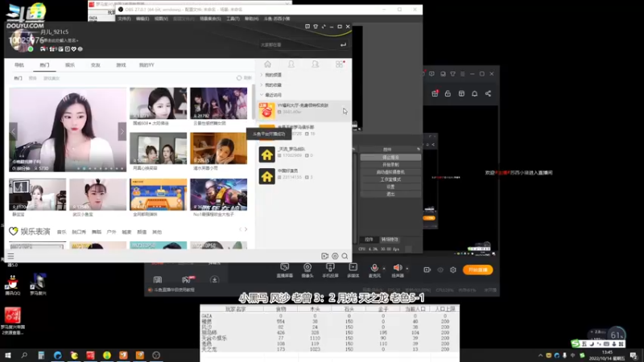
Task: Click the gift box icon in Douyu companion
Action: click(x=435, y=93)
